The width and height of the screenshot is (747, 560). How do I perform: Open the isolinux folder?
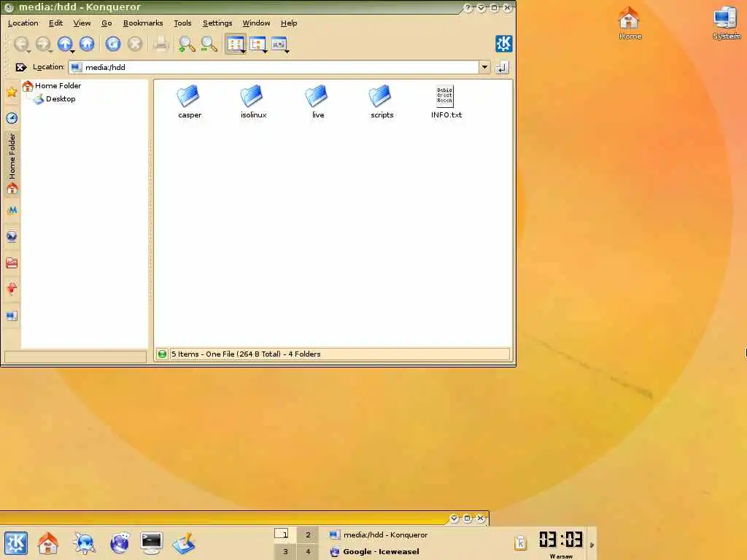[253, 101]
